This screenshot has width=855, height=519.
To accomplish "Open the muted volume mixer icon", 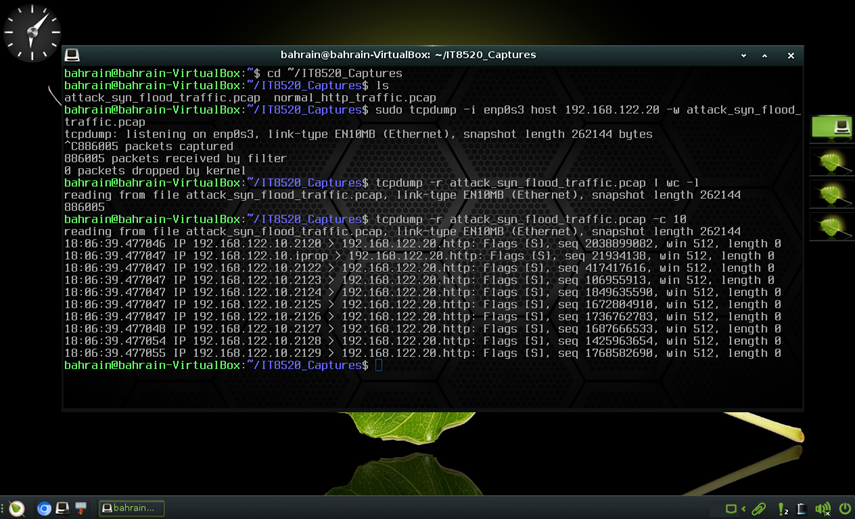I will pyautogui.click(x=822, y=509).
